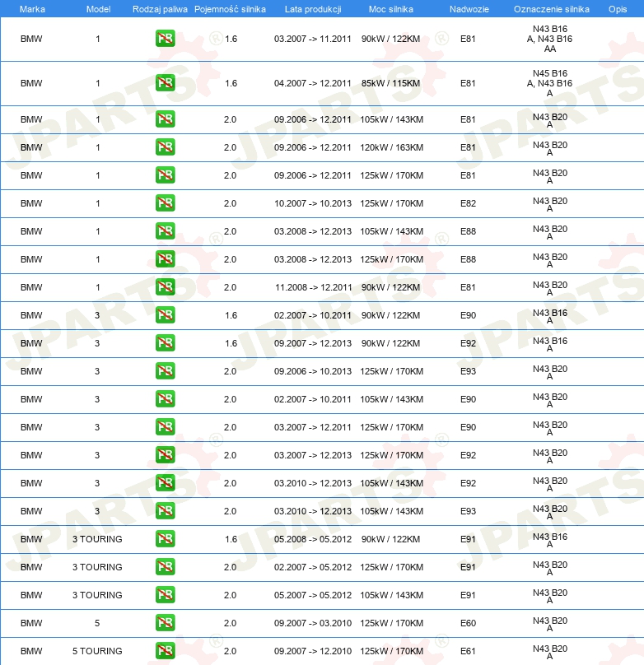This screenshot has height=665, width=644.
Task: Select the 5 TOURING model cell
Action: pyautogui.click(x=97, y=651)
